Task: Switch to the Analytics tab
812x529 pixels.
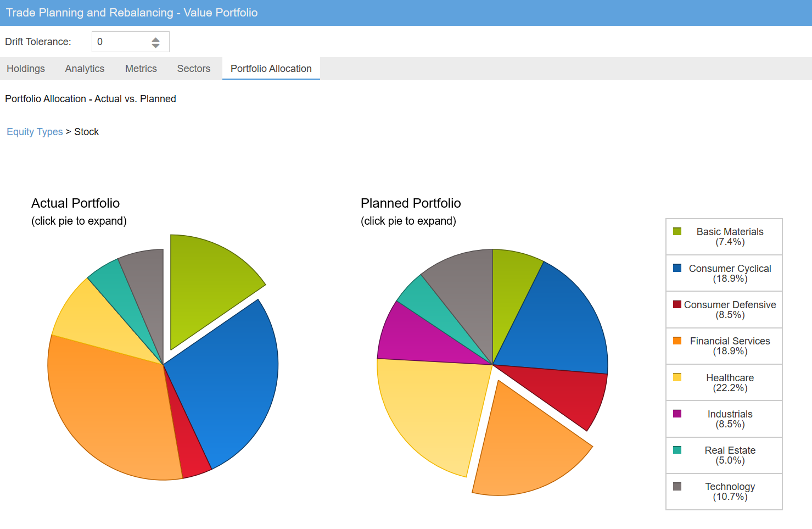Action: click(x=85, y=69)
